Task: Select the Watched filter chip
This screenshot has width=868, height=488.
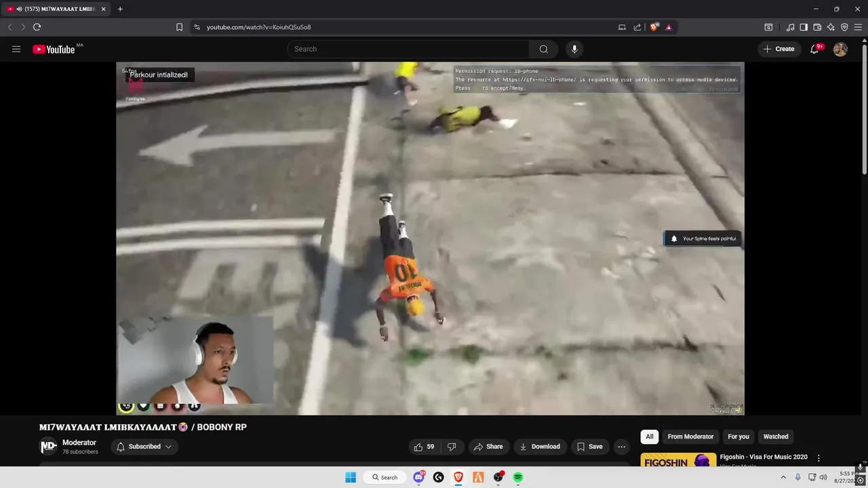Action: tap(776, 436)
